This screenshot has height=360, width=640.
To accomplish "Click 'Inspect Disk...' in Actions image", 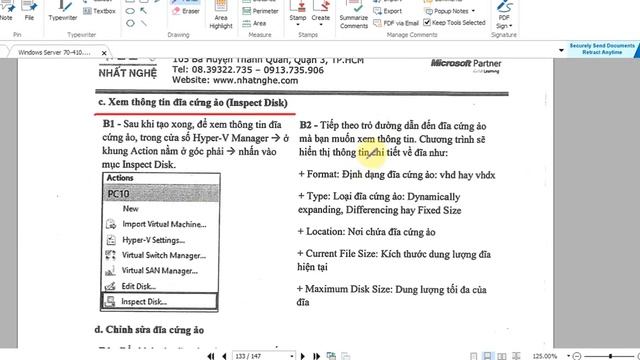I will (144, 302).
